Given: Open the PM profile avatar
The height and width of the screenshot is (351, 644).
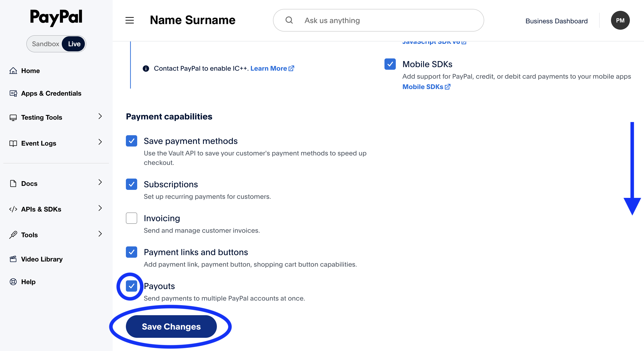Looking at the screenshot, I should click(620, 20).
